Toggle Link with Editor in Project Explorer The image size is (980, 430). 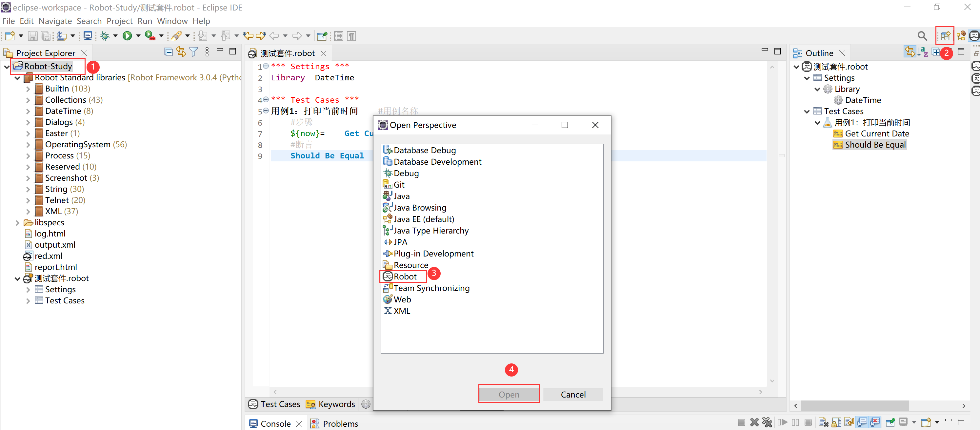click(x=181, y=52)
